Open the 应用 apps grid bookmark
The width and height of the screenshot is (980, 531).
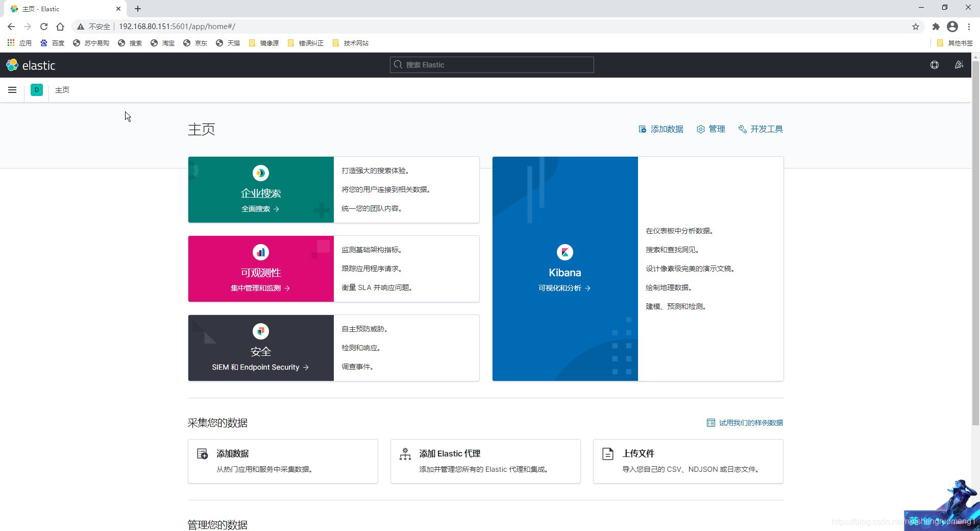(x=19, y=43)
